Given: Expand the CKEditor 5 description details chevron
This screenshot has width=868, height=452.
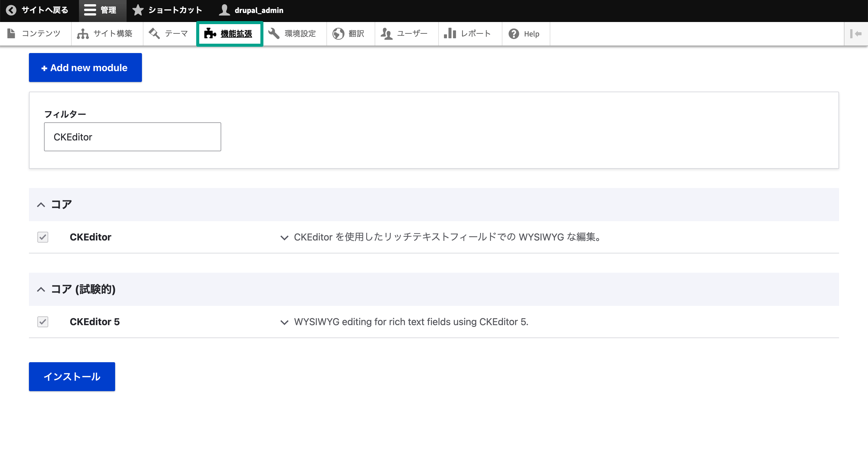Looking at the screenshot, I should [285, 323].
